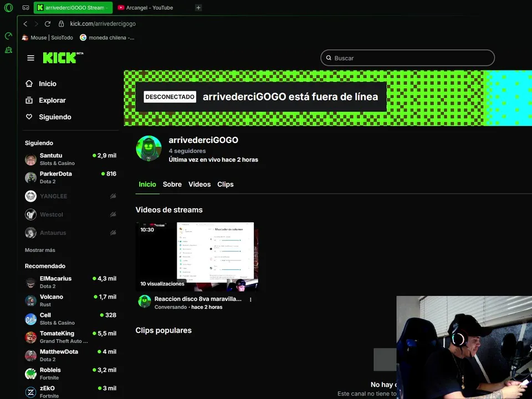This screenshot has height=399, width=532.
Task: Click the 4 seguidores text
Action: coord(187,151)
